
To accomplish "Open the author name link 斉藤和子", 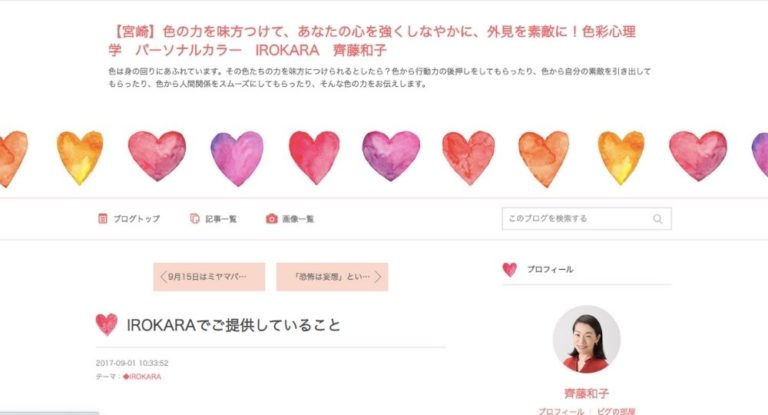I will pos(586,394).
